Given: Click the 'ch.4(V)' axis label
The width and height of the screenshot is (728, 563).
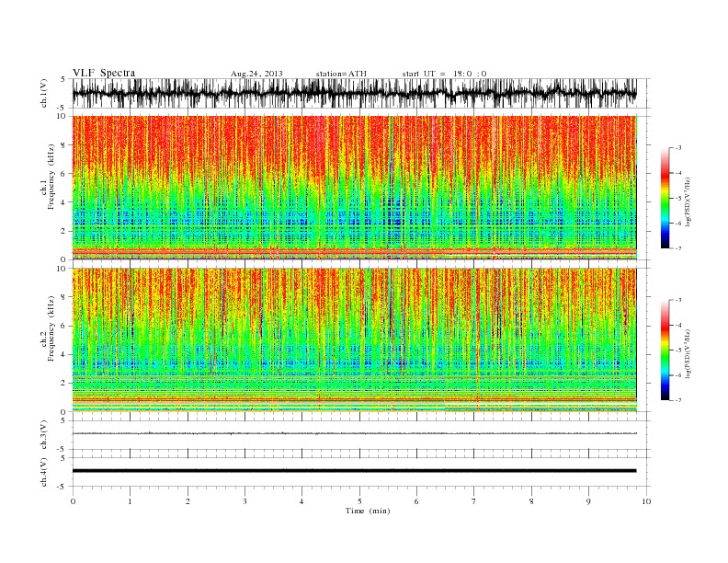Looking at the screenshot, I should tap(44, 472).
